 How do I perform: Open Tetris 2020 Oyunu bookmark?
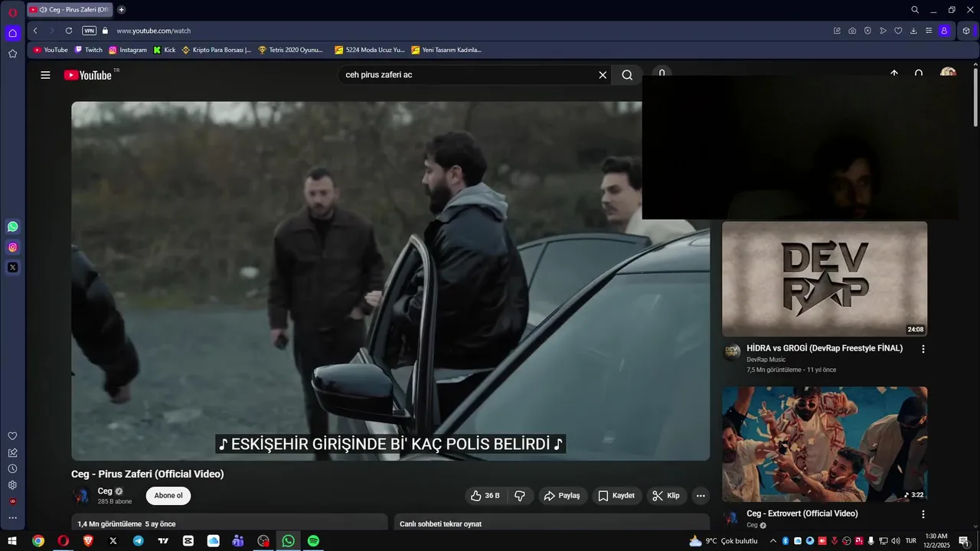coord(290,50)
